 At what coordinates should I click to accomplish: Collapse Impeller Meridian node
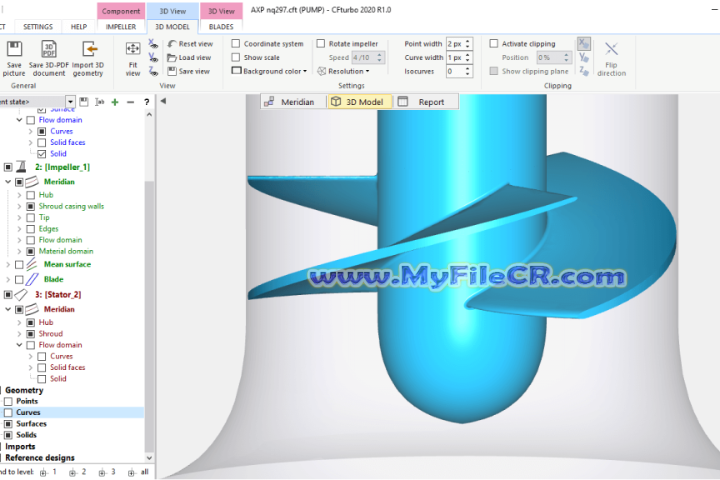[8, 182]
